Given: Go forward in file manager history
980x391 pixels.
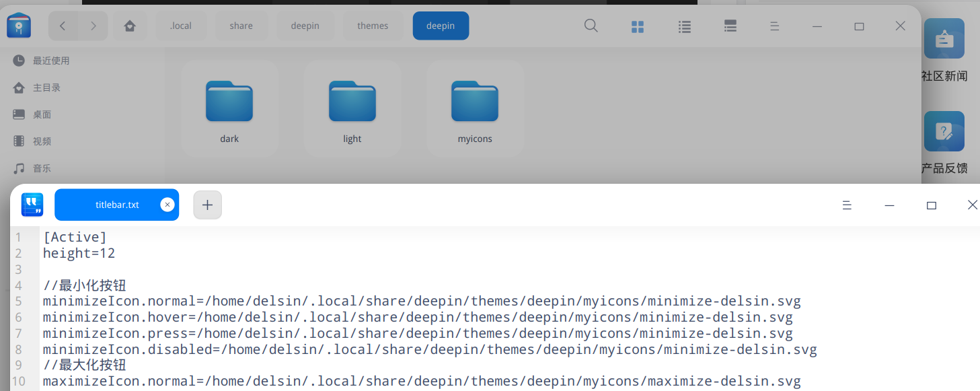Looking at the screenshot, I should click(93, 26).
